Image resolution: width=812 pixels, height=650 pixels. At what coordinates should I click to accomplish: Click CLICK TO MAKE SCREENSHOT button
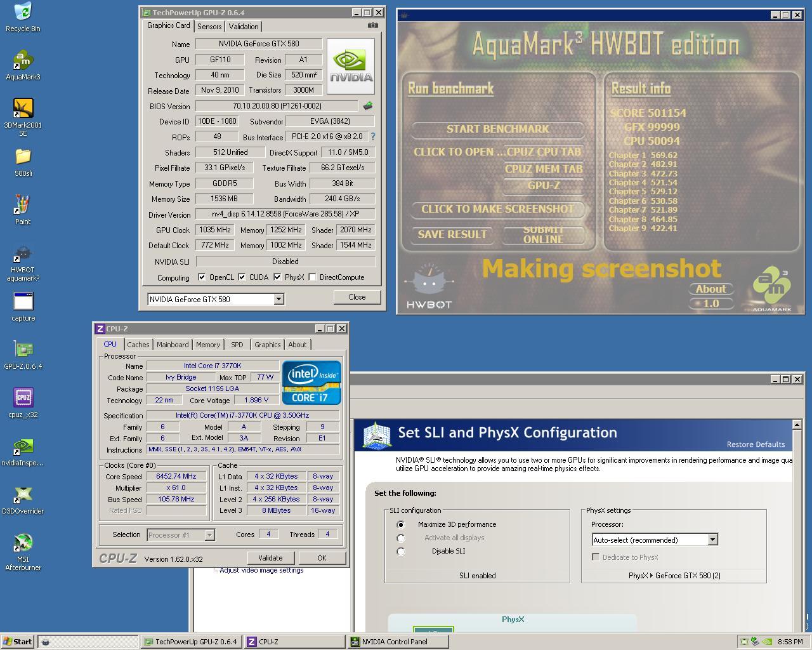(498, 209)
